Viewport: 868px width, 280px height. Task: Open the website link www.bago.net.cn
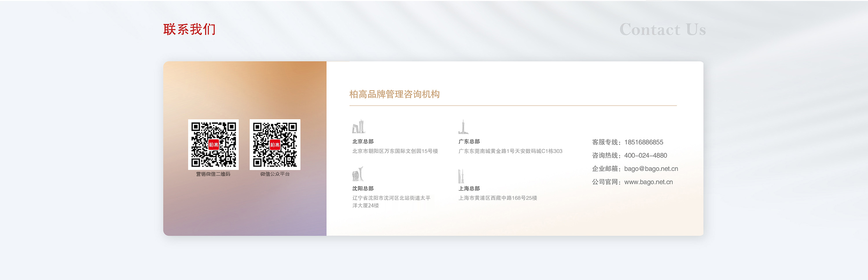point(648,182)
